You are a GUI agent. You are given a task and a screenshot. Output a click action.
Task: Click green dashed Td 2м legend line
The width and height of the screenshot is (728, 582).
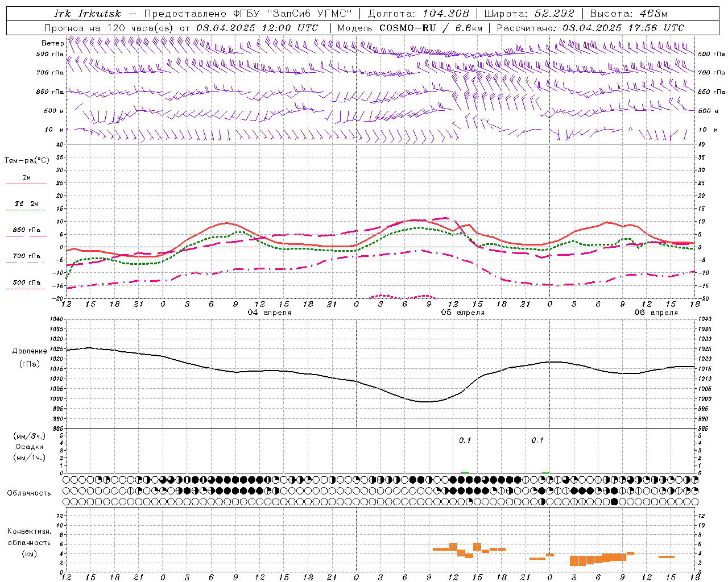click(x=25, y=210)
